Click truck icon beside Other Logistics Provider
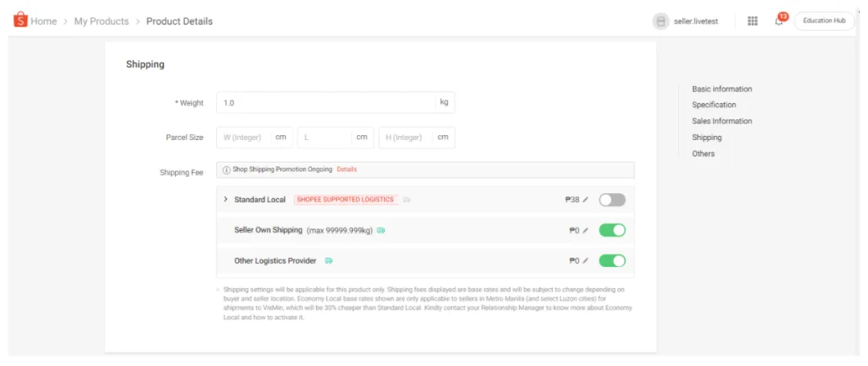The image size is (868, 366). pyautogui.click(x=329, y=261)
